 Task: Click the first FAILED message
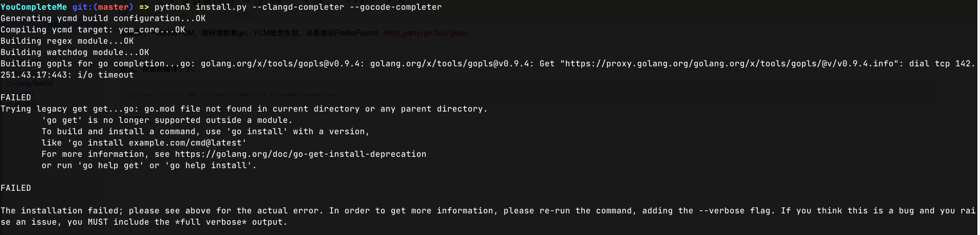pyautogui.click(x=16, y=98)
